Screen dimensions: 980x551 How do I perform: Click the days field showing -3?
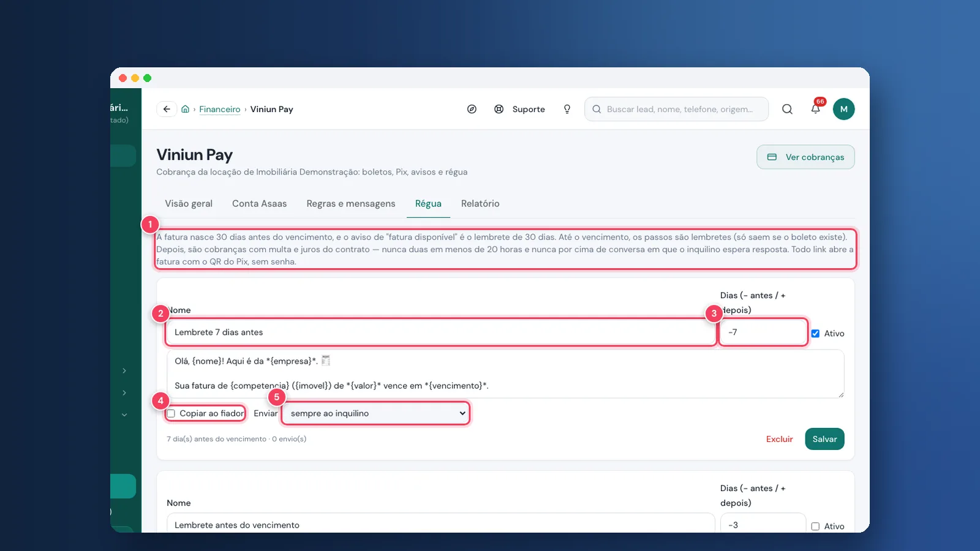(763, 523)
